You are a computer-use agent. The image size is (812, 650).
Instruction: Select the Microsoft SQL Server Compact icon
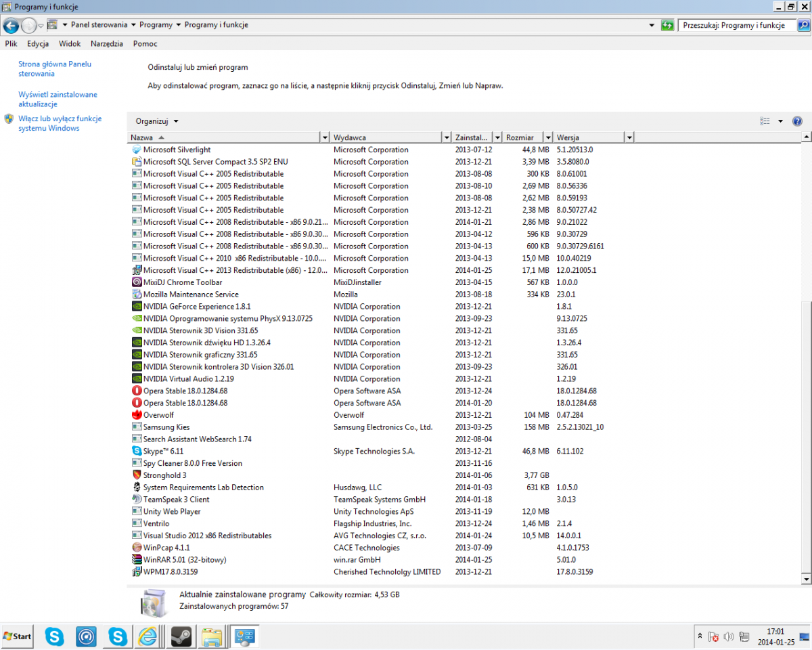click(x=136, y=162)
